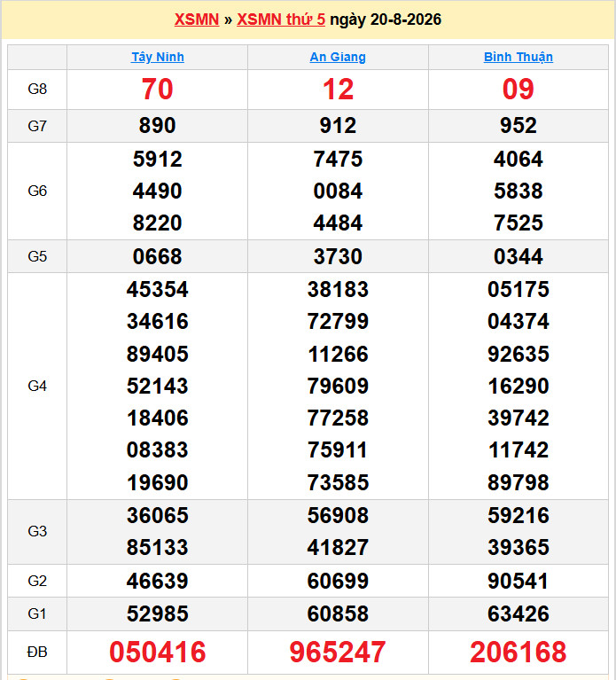Click the G5 number 0668
616x680 pixels.
(158, 256)
